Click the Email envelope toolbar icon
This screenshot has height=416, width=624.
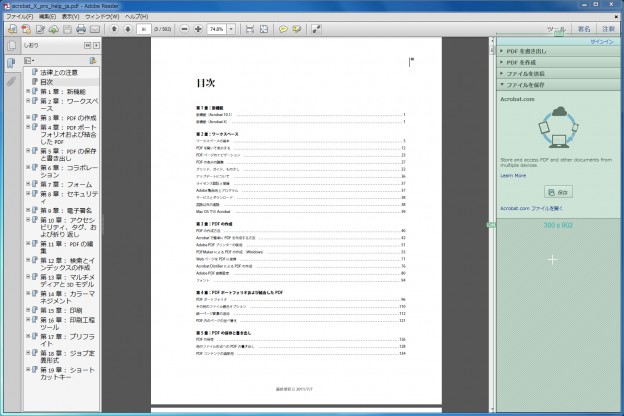(x=95, y=29)
